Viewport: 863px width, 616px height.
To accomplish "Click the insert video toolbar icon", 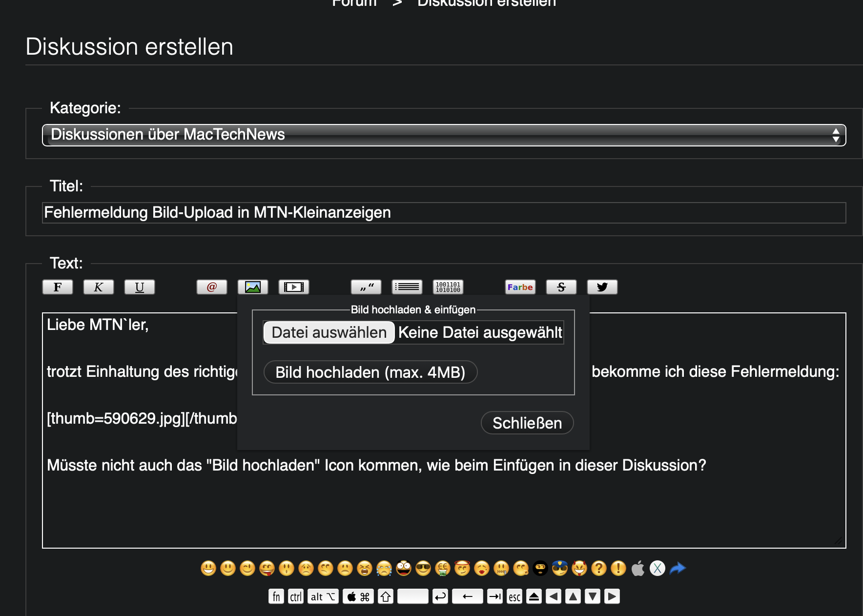I will (294, 287).
